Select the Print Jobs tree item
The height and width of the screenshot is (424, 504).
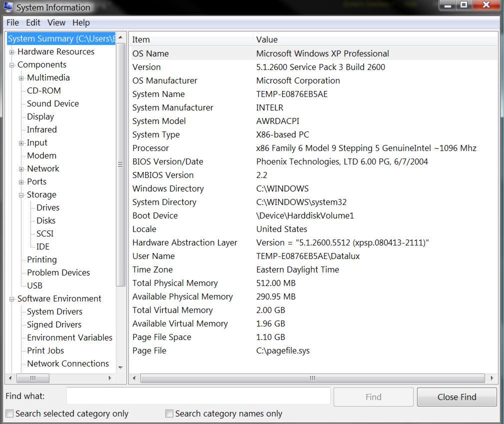[x=45, y=350]
